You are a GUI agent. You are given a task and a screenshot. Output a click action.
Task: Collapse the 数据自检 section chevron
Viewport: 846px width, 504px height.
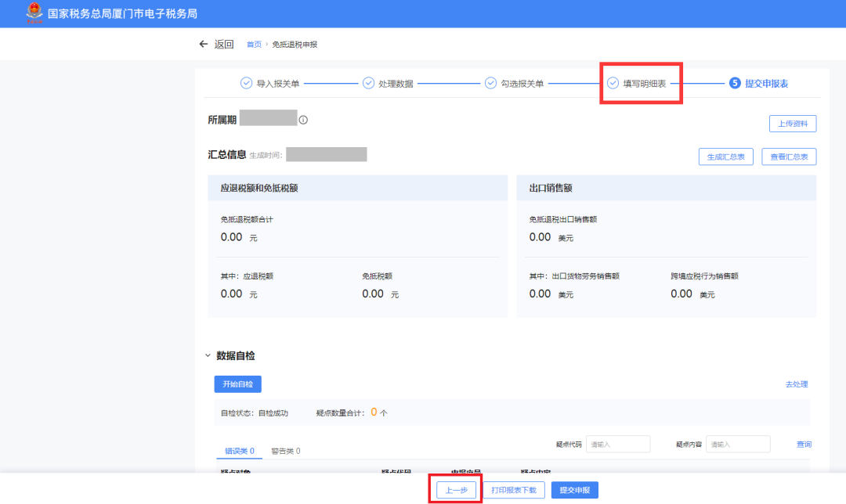click(x=208, y=356)
